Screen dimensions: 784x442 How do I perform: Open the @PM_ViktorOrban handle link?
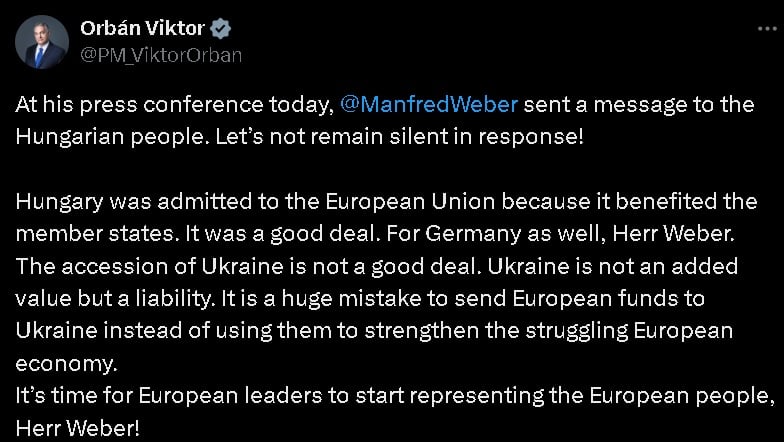tap(161, 55)
